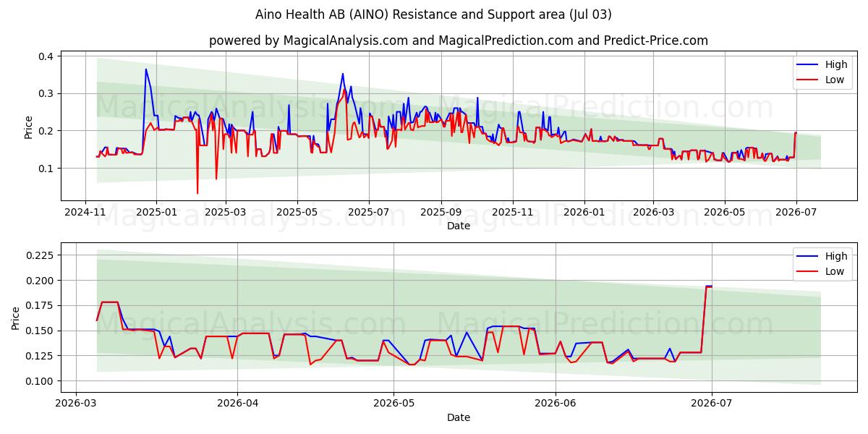
Task: Click the '2024-11' date tick label
Action: (x=85, y=212)
